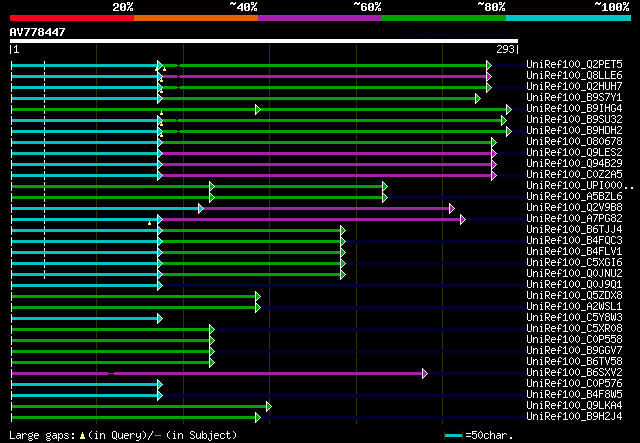640x443 pixels.
Task: Select the UniRef100_B9H2J4 label
Action: [x=574, y=417]
